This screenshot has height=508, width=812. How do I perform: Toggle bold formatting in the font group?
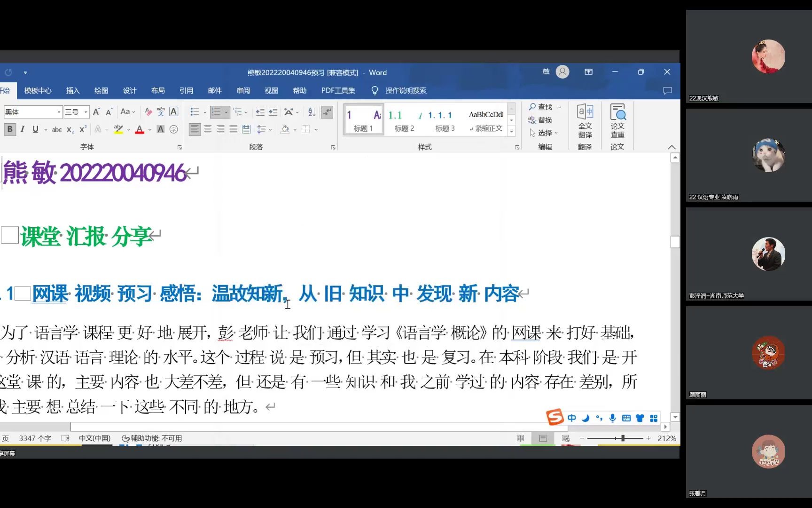click(9, 129)
